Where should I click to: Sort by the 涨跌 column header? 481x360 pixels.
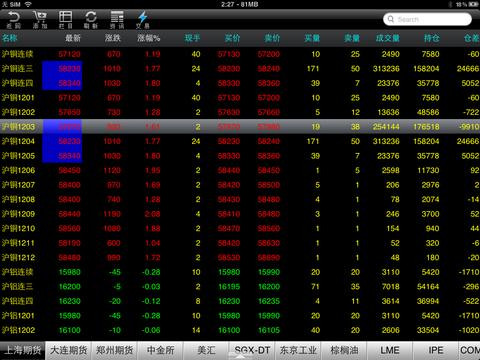point(112,38)
